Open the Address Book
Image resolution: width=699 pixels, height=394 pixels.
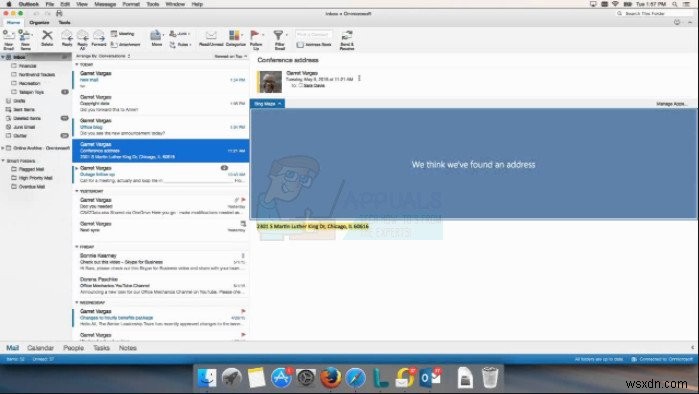314,45
